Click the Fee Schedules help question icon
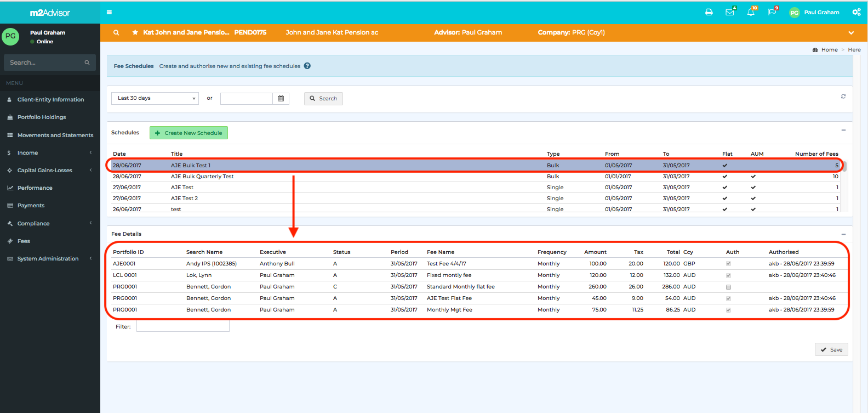 (307, 66)
